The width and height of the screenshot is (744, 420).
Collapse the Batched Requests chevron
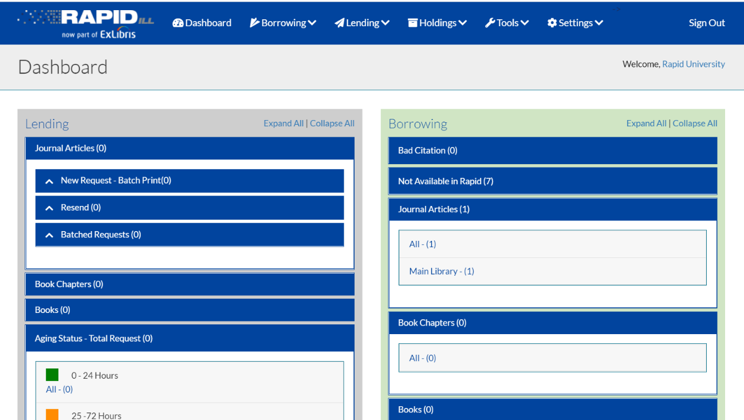coord(49,235)
